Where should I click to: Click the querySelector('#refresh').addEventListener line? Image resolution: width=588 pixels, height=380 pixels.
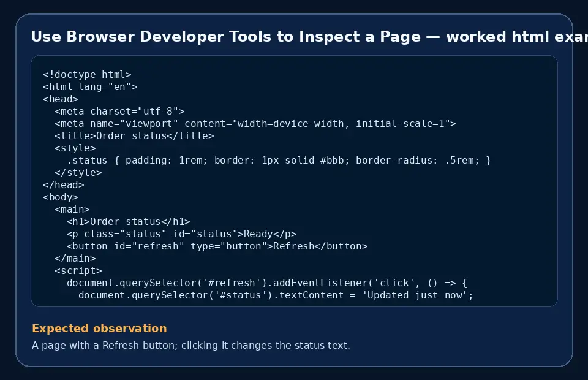point(267,283)
